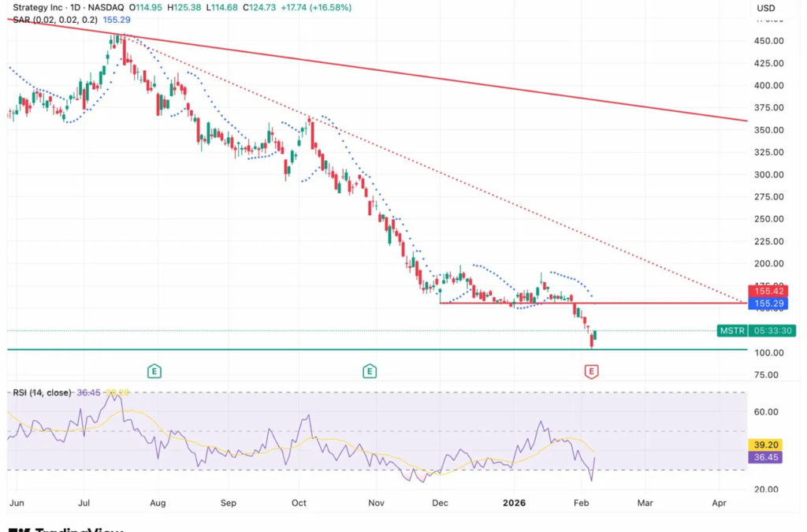Click the Strategy Inc symbol title
This screenshot has width=807, height=532.
tap(38, 7)
